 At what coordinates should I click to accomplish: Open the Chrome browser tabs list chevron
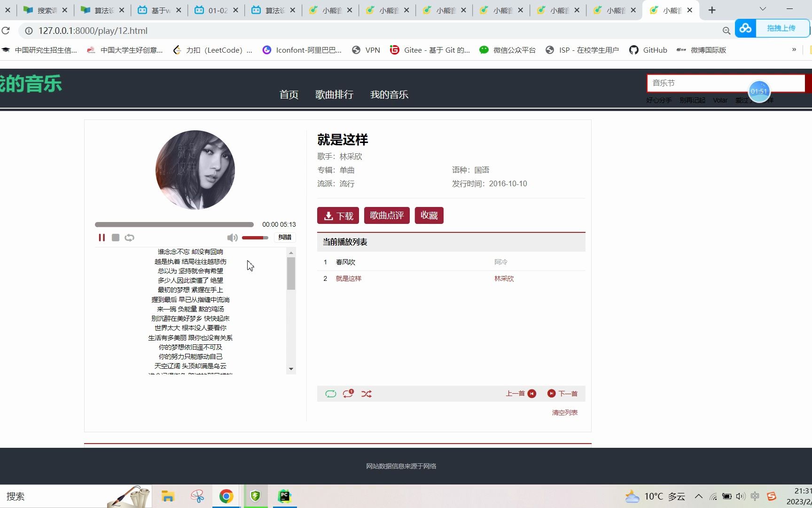pos(762,9)
